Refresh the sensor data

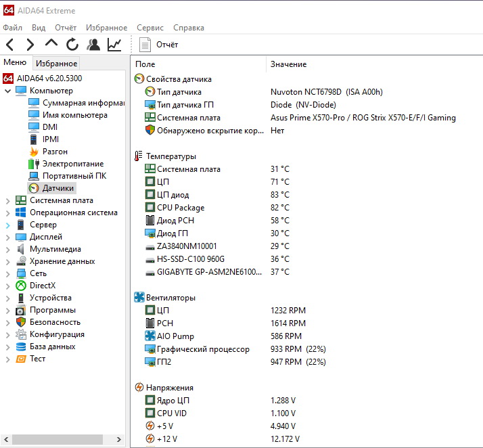pos(72,45)
